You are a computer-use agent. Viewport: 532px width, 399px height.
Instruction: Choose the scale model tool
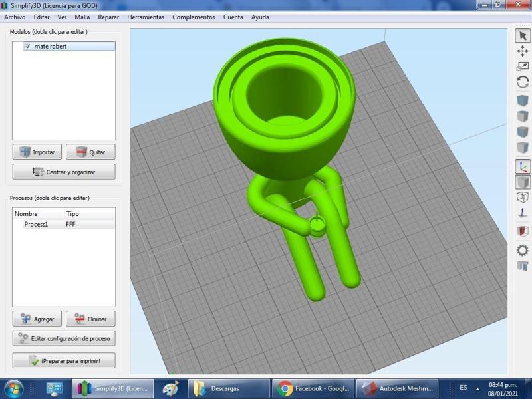pos(523,66)
